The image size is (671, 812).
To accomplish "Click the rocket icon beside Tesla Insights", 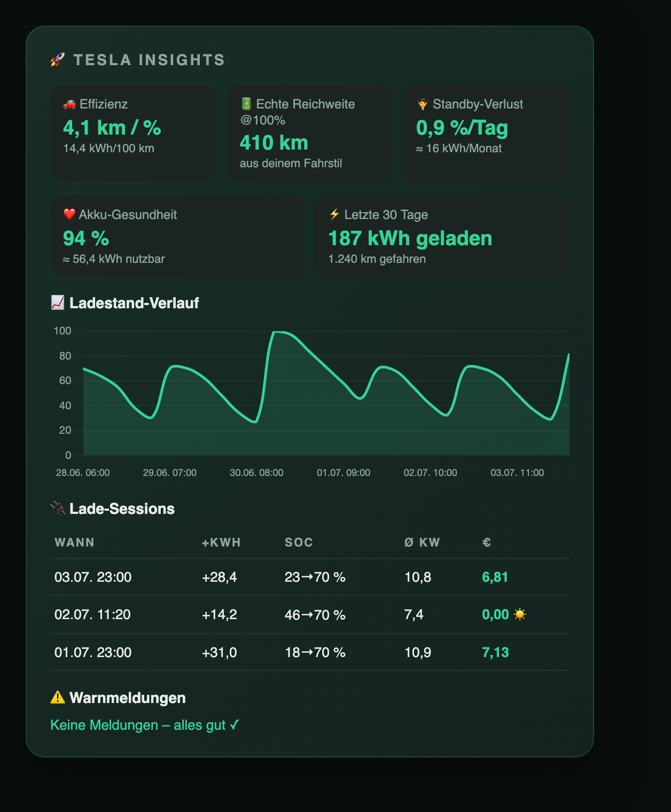I will pos(58,60).
